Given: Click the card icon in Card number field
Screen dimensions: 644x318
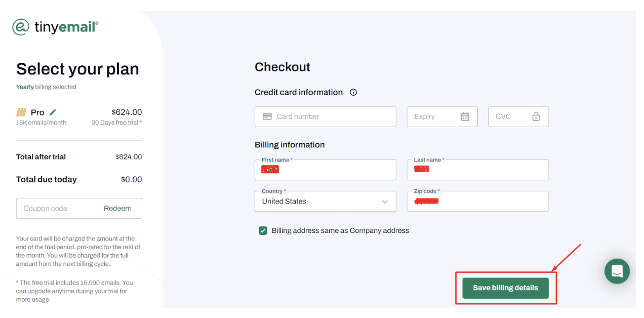Looking at the screenshot, I should (x=267, y=116).
